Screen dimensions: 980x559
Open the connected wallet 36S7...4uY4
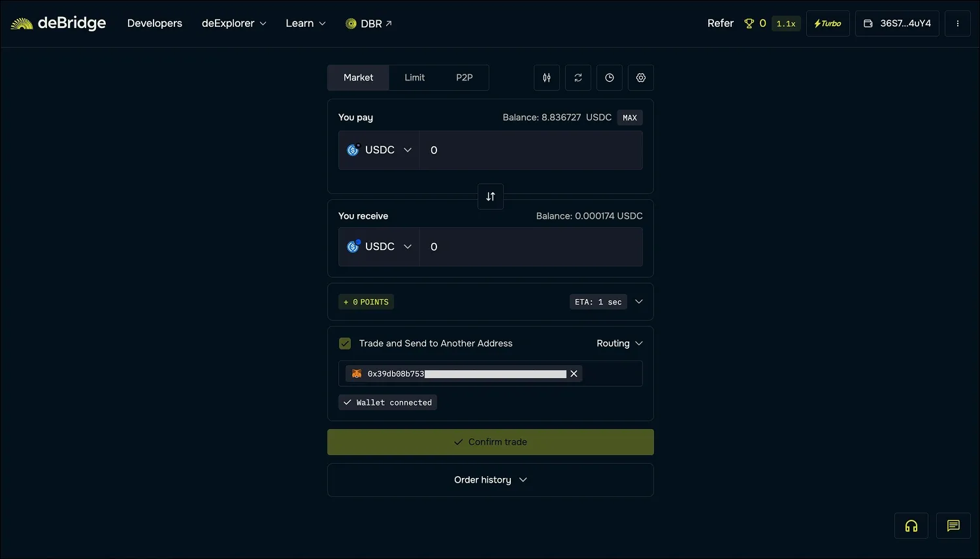click(897, 24)
